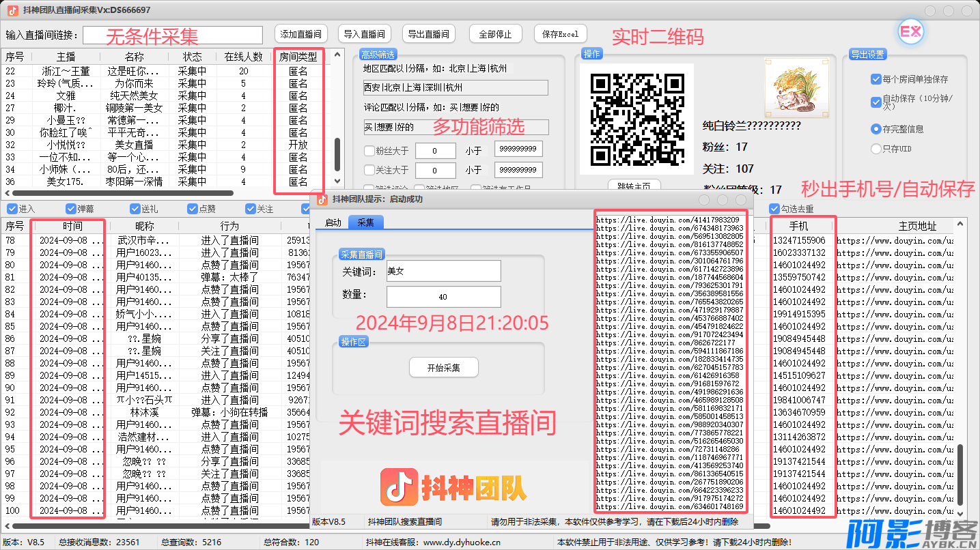This screenshot has width=980, height=550.
Task: Select phone number 13247155906
Action: click(798, 240)
